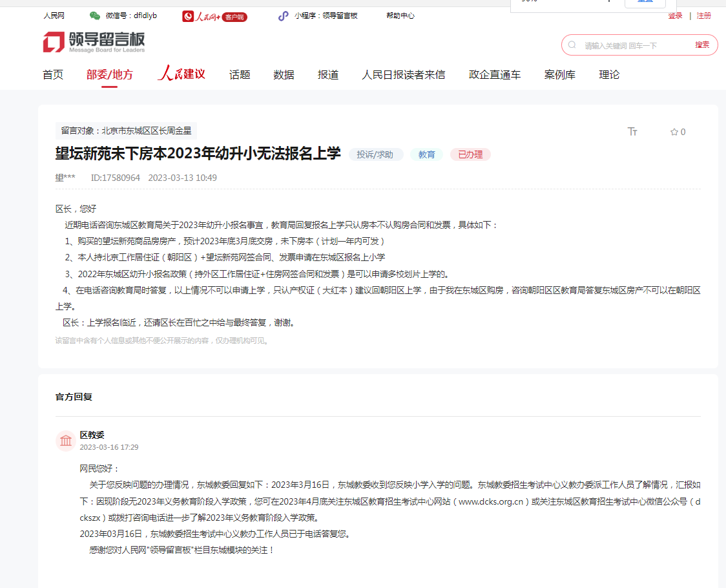Viewport: 726px width, 588px height.
Task: Favorite this post with star icon
Action: pyautogui.click(x=674, y=132)
